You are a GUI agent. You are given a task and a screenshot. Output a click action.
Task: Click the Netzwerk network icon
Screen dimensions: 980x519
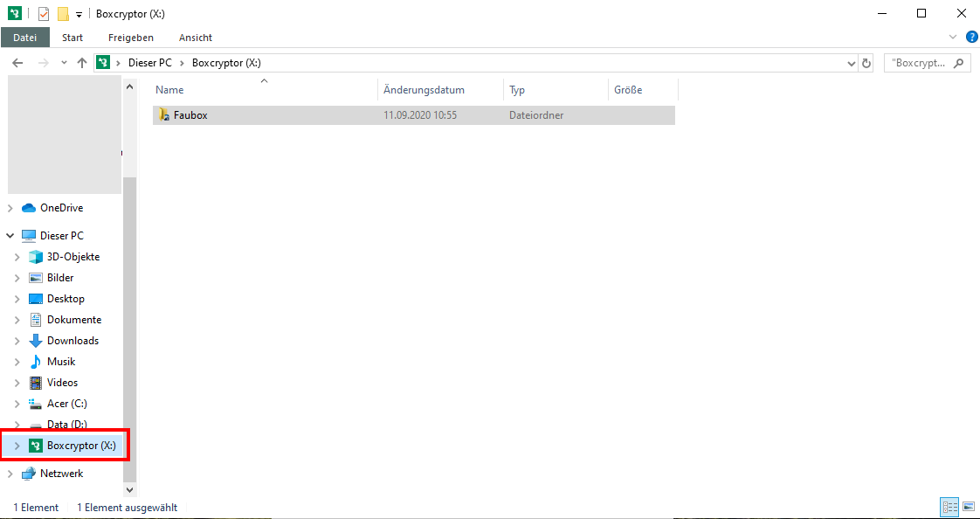coord(29,474)
